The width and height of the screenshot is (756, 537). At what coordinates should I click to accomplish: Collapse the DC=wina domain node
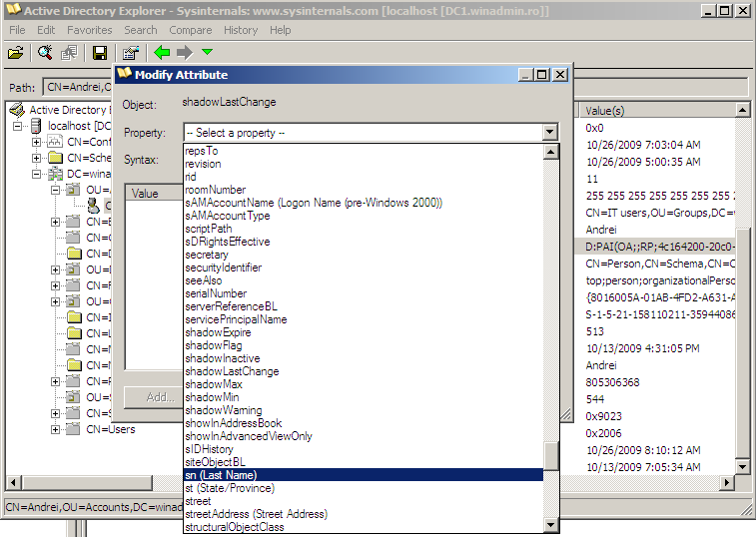(x=37, y=174)
